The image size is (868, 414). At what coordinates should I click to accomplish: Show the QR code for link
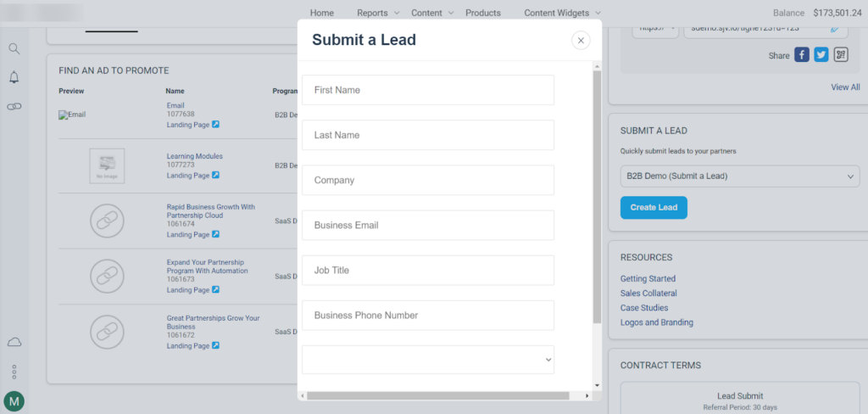coord(841,55)
